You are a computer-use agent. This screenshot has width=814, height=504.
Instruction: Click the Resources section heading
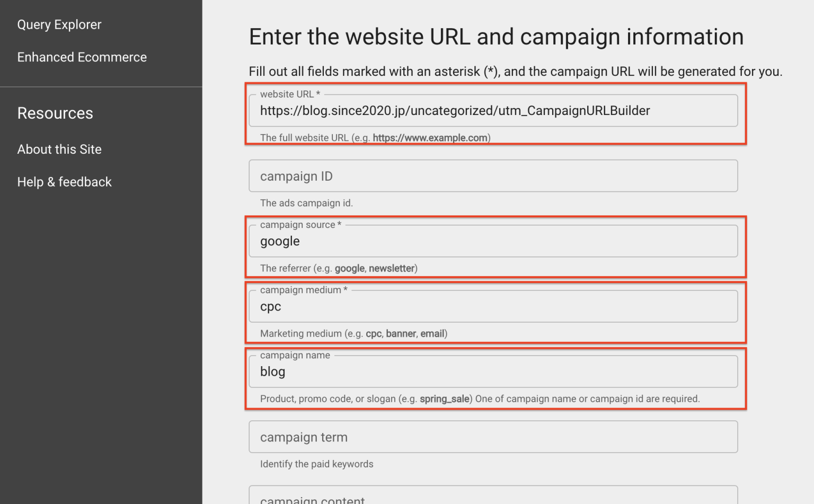[55, 113]
